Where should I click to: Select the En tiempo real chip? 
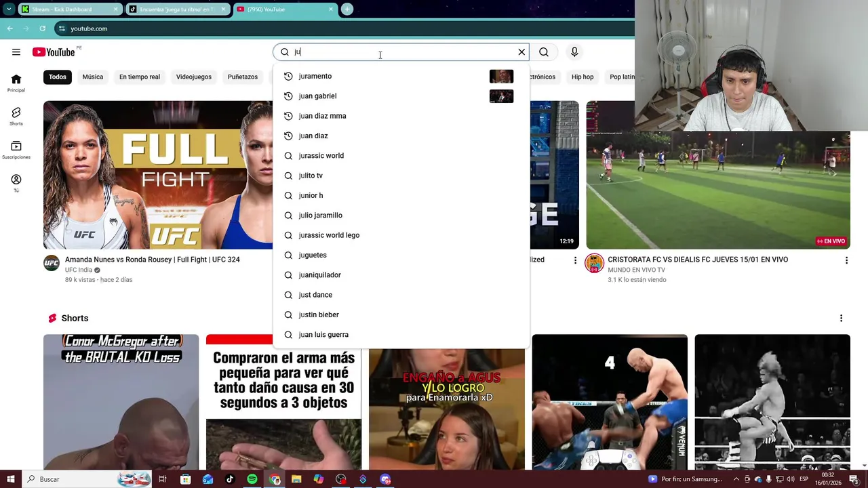click(x=140, y=77)
